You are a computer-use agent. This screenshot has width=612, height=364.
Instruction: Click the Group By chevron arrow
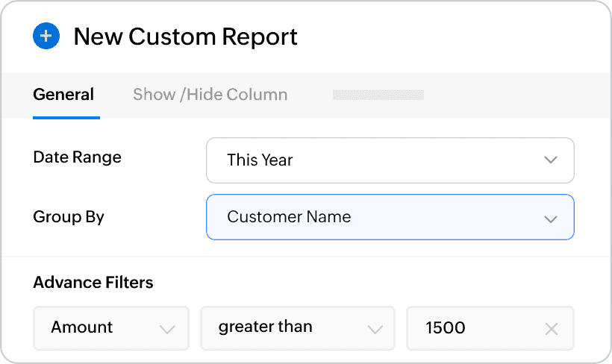[551, 219]
